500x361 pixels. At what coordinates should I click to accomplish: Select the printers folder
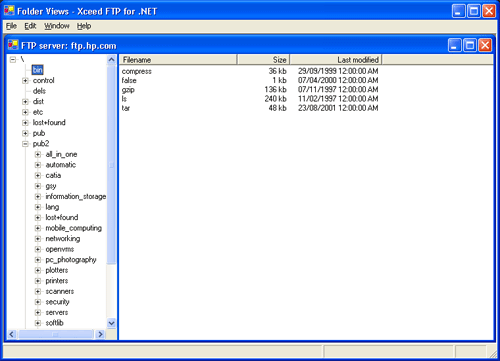[x=57, y=281]
